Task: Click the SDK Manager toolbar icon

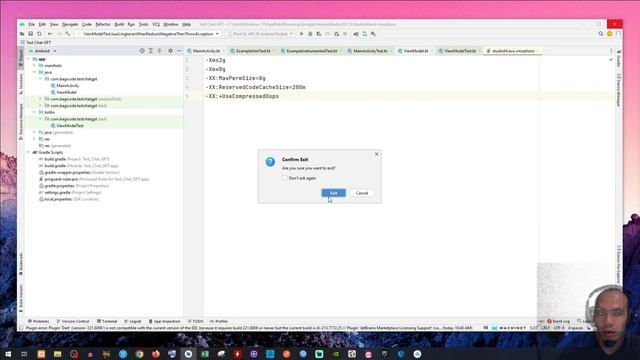Action: [373, 34]
